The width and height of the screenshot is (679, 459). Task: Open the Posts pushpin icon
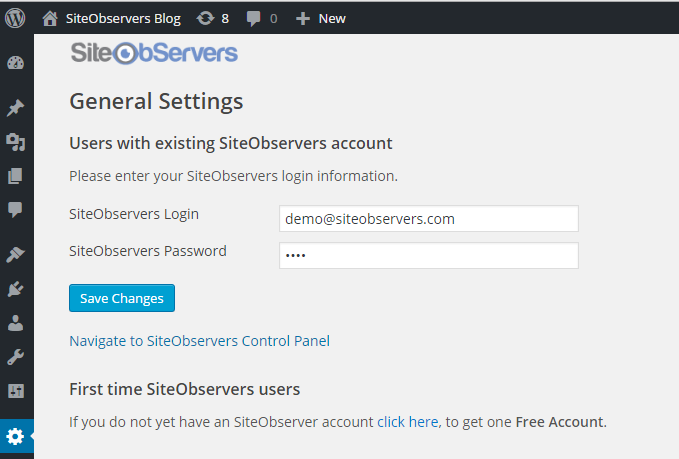(x=16, y=108)
